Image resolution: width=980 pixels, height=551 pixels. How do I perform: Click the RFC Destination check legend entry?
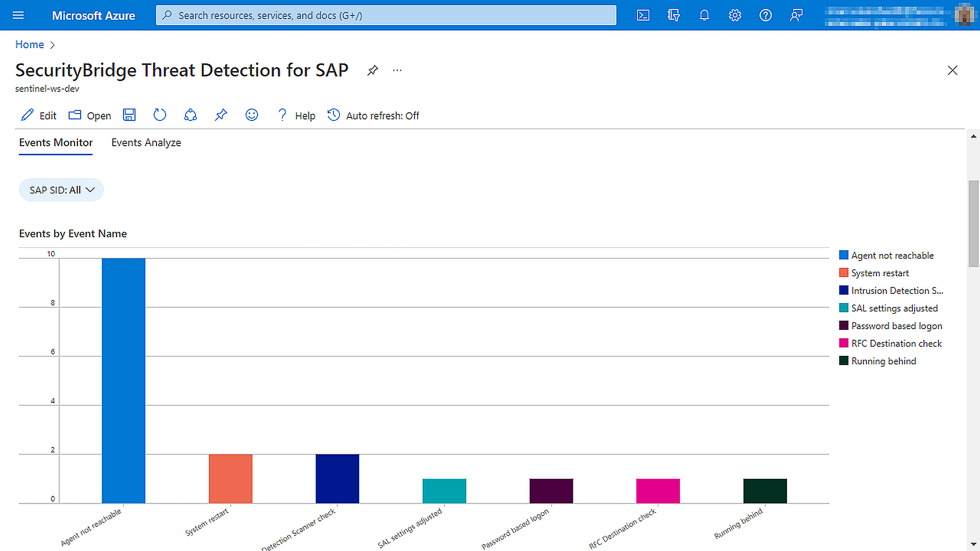[890, 343]
